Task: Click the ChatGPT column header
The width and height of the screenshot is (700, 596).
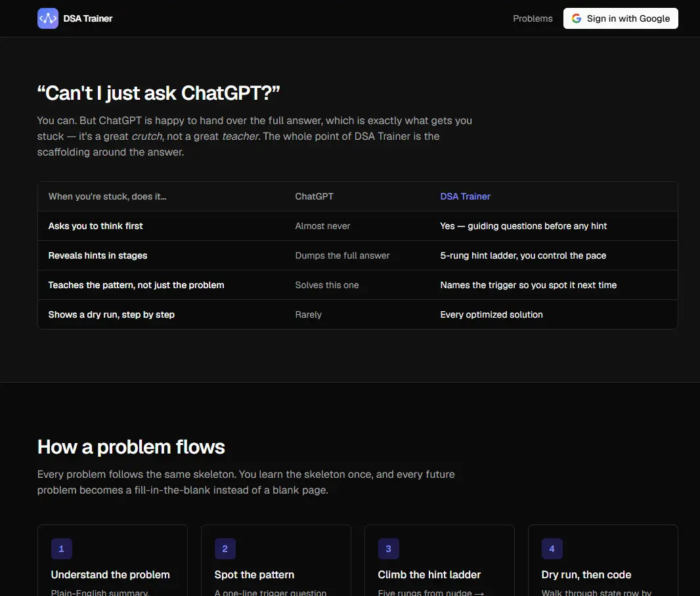Action: click(315, 196)
